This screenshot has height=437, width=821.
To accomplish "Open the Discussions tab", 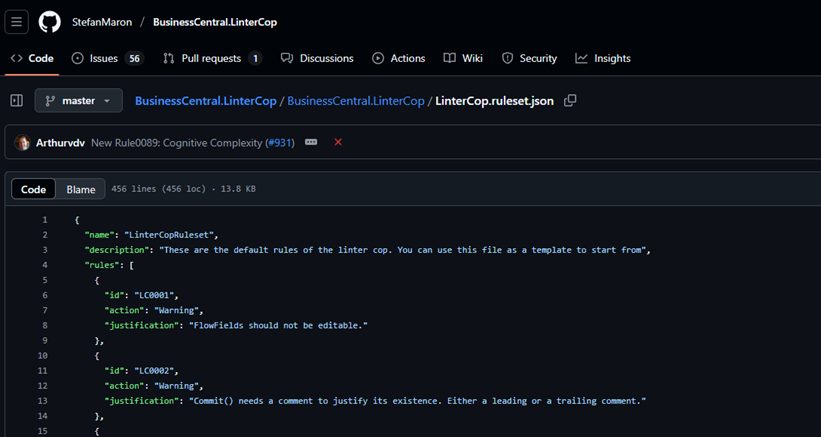I will (x=317, y=58).
